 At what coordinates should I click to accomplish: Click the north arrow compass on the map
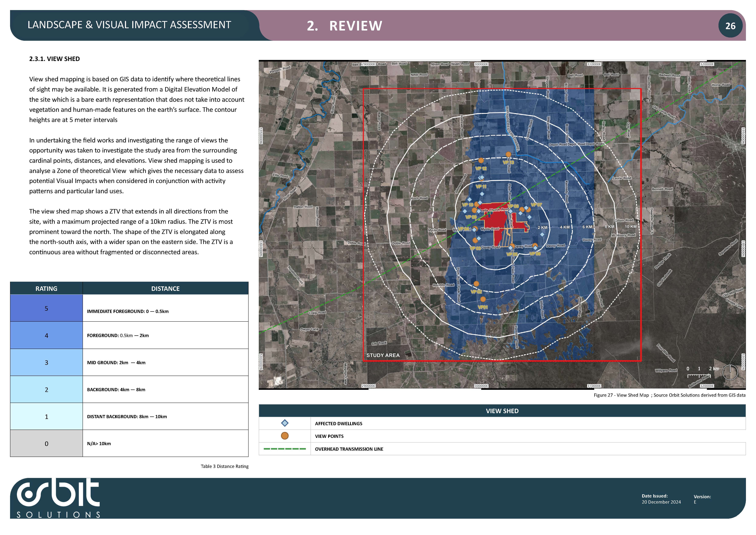tap(730, 372)
